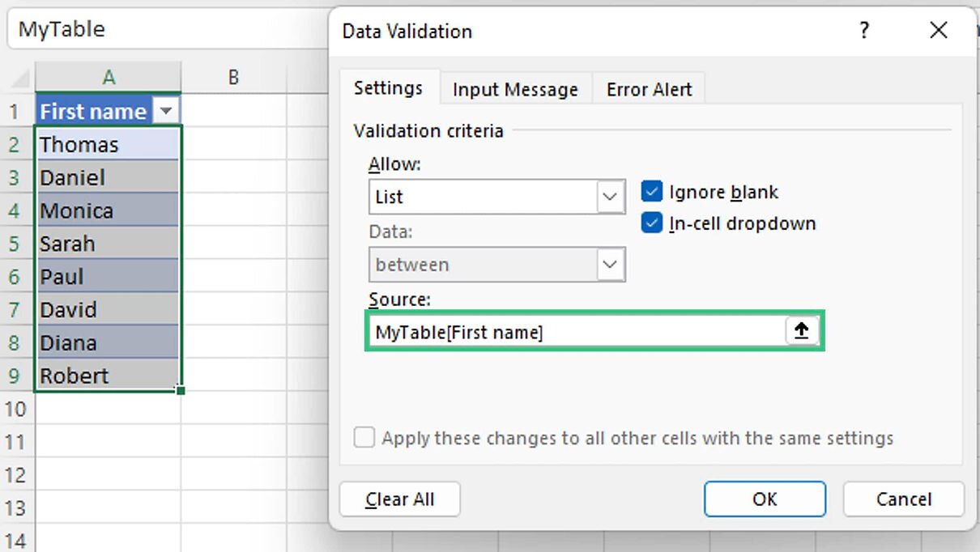The height and width of the screenshot is (552, 980).
Task: Expand the Data between dropdown
Action: pyautogui.click(x=610, y=265)
